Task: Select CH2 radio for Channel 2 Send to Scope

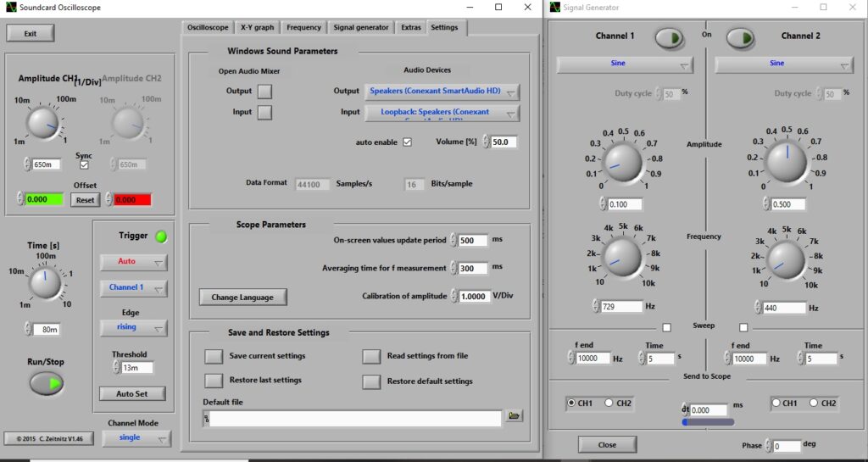Action: 814,403
